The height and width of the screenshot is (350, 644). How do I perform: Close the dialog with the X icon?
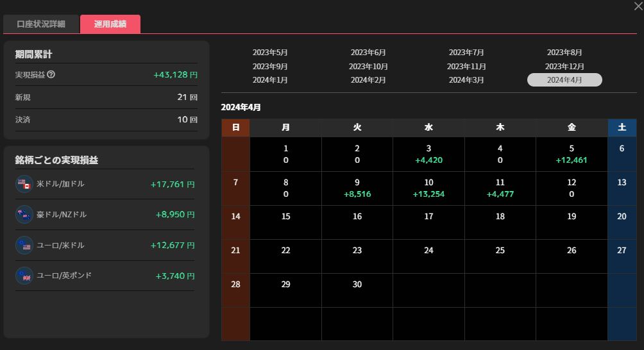click(x=639, y=6)
